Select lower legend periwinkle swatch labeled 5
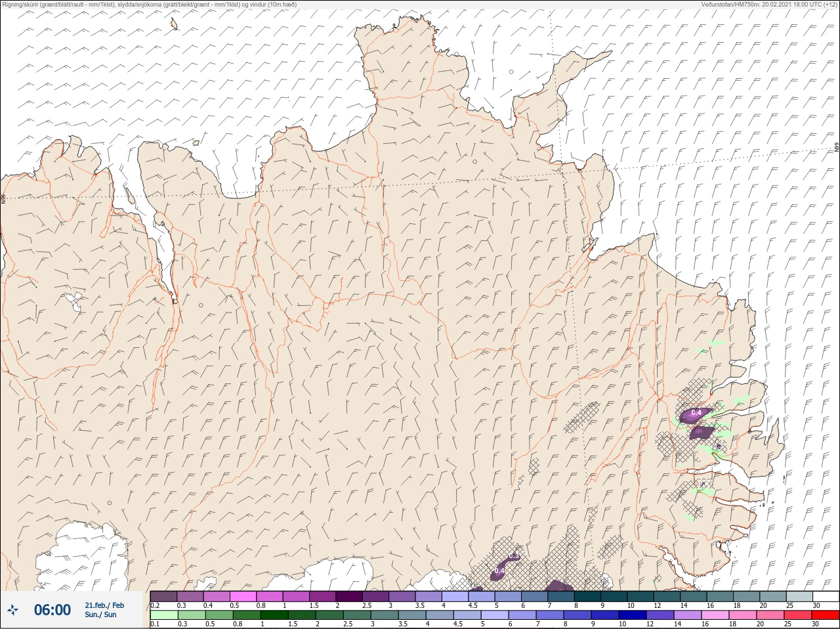 (x=495, y=615)
